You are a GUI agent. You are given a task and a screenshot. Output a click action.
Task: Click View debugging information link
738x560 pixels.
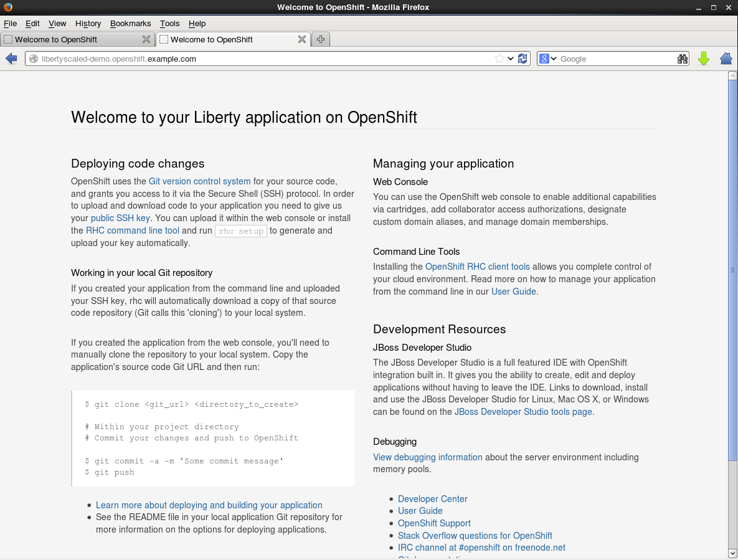427,457
